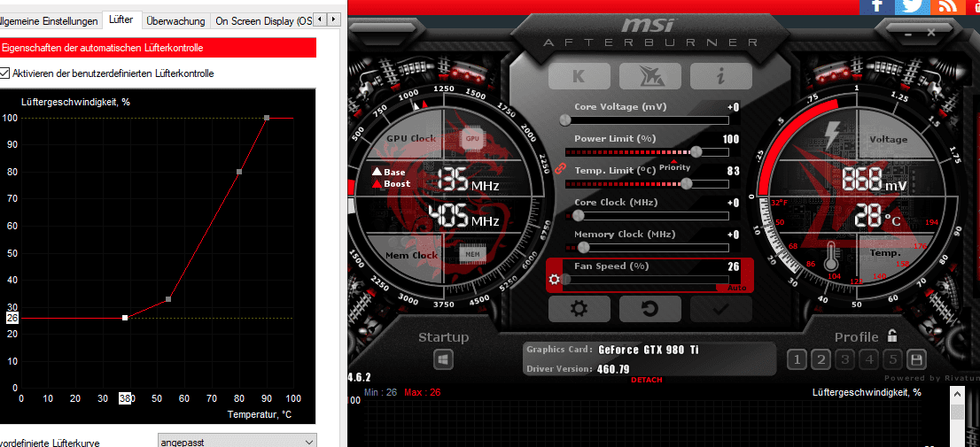Click the link icon between Power and Temp limit
This screenshot has height=447, width=980.
point(560,167)
